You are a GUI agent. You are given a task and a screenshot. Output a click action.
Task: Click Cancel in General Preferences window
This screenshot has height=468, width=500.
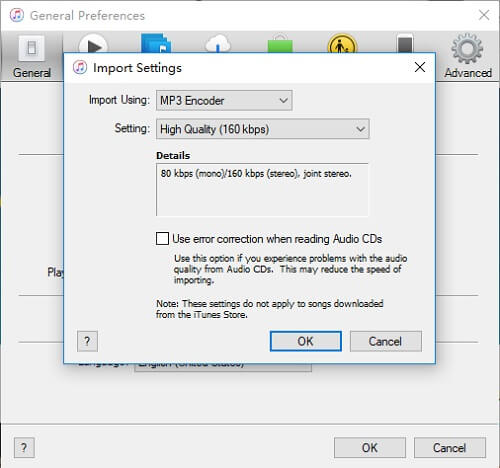point(450,448)
